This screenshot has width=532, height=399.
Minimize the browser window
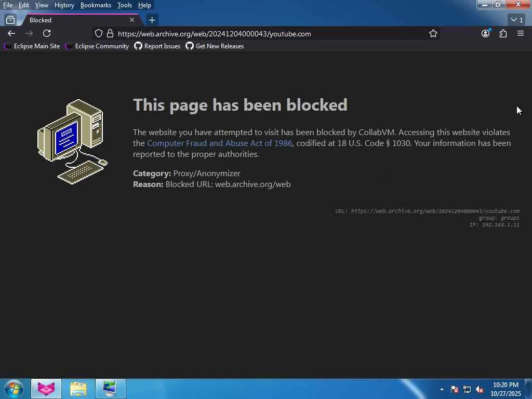click(x=485, y=5)
